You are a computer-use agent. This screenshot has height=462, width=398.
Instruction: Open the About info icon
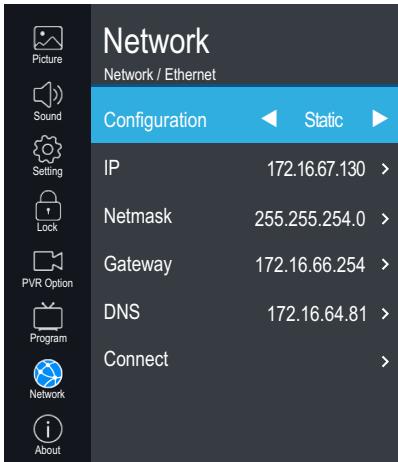pos(48,429)
